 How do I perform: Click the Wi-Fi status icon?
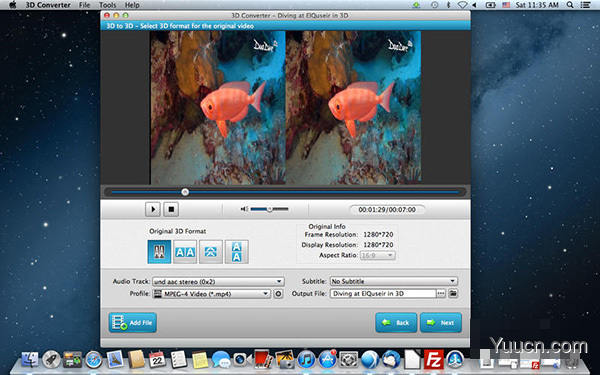coord(462,5)
